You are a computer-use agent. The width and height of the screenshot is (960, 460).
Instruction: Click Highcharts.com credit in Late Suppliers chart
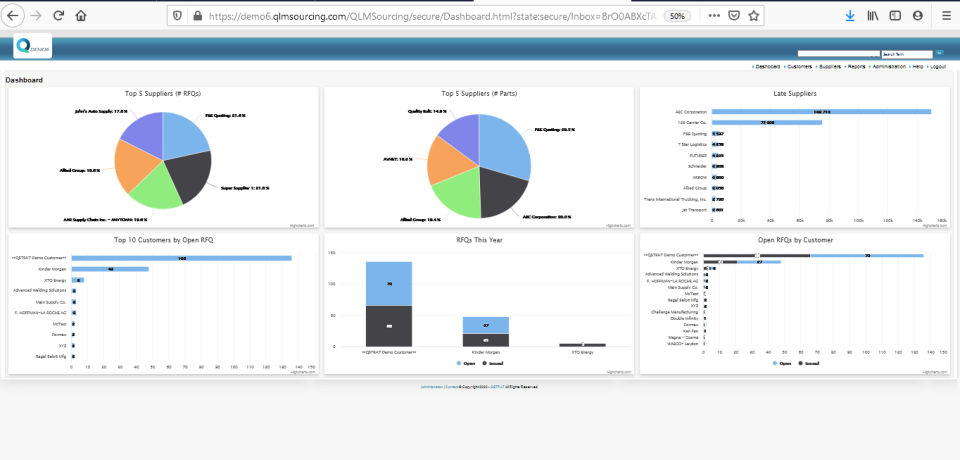coord(937,225)
